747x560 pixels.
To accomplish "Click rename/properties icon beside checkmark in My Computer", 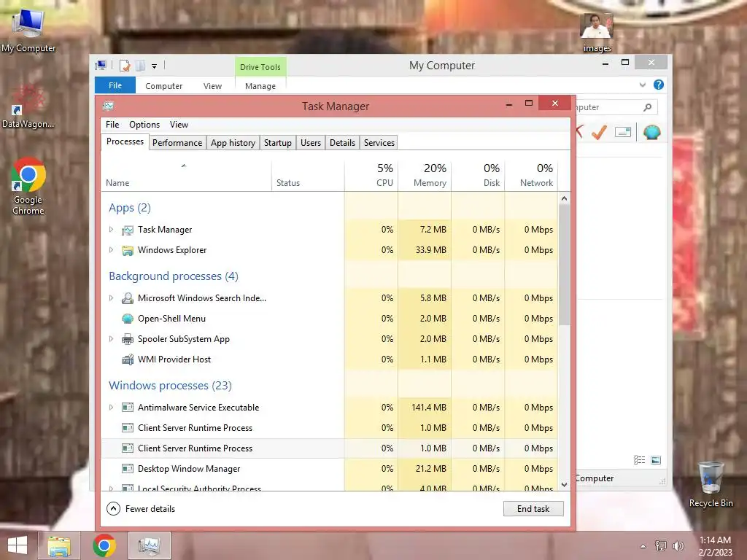I will [x=623, y=132].
